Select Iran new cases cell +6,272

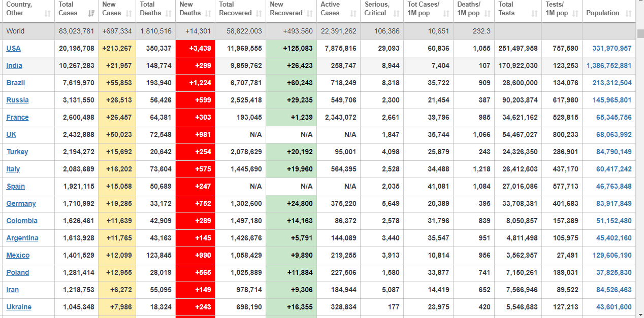(117, 290)
